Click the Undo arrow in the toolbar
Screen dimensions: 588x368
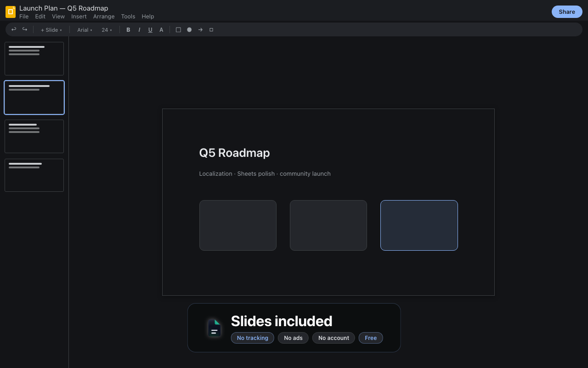14,29
